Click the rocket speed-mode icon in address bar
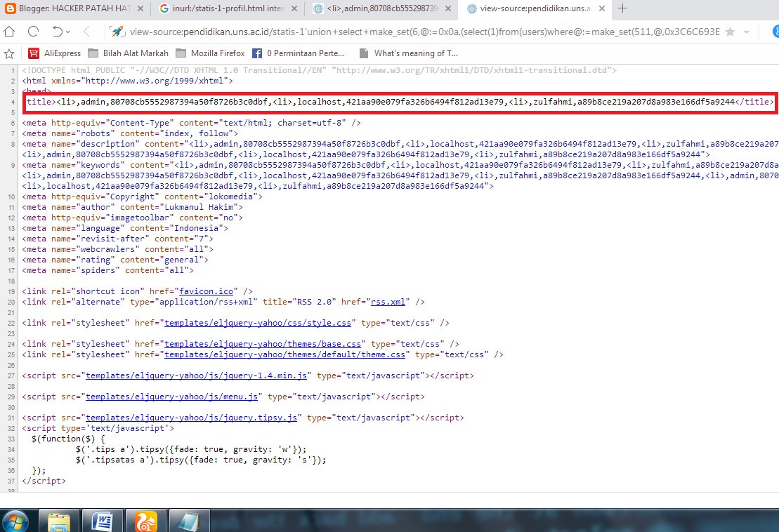Image resolution: width=779 pixels, height=532 pixels. (117, 32)
